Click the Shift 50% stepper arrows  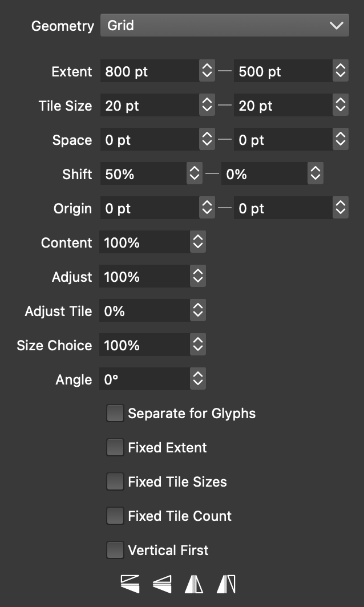pos(195,174)
